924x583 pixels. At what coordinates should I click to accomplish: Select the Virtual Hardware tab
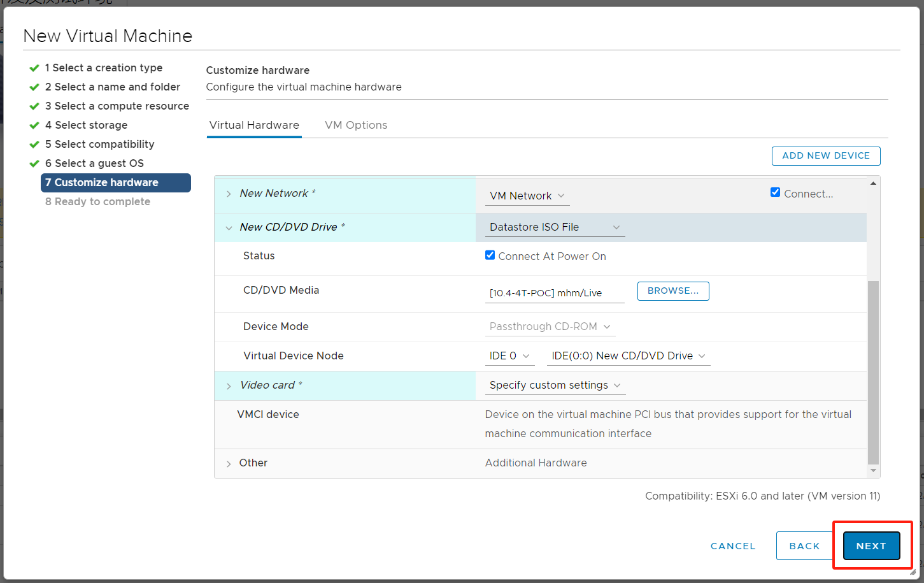(x=254, y=126)
